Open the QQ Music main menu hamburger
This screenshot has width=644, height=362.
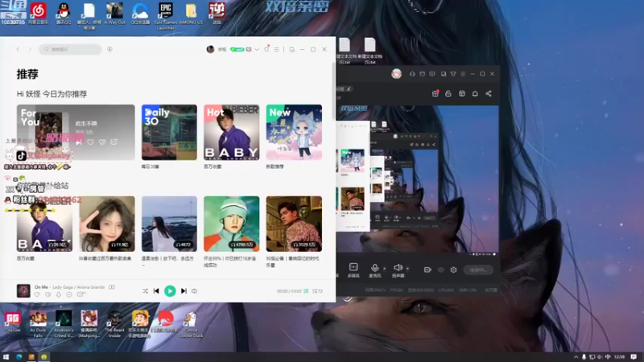(276, 49)
